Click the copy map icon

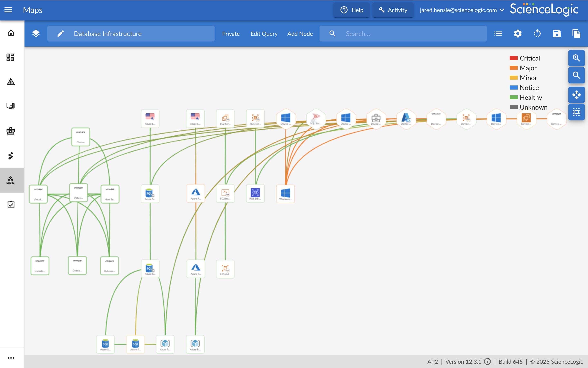[x=576, y=34]
